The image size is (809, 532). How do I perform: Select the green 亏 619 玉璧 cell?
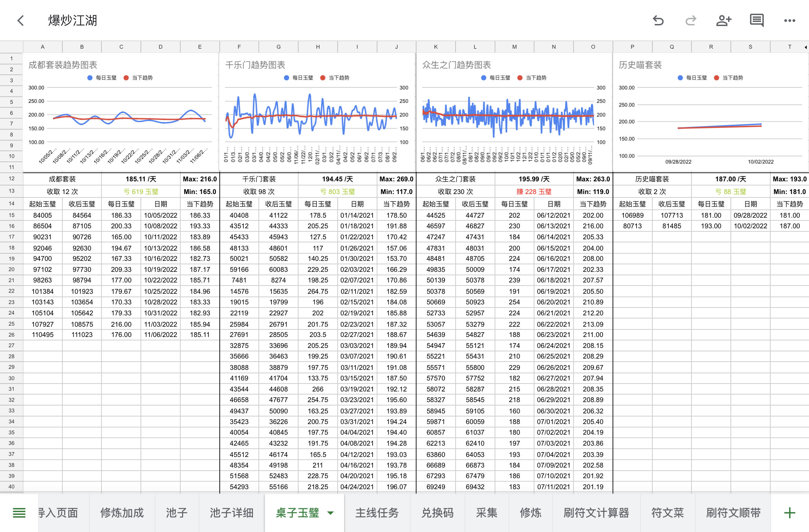(141, 192)
